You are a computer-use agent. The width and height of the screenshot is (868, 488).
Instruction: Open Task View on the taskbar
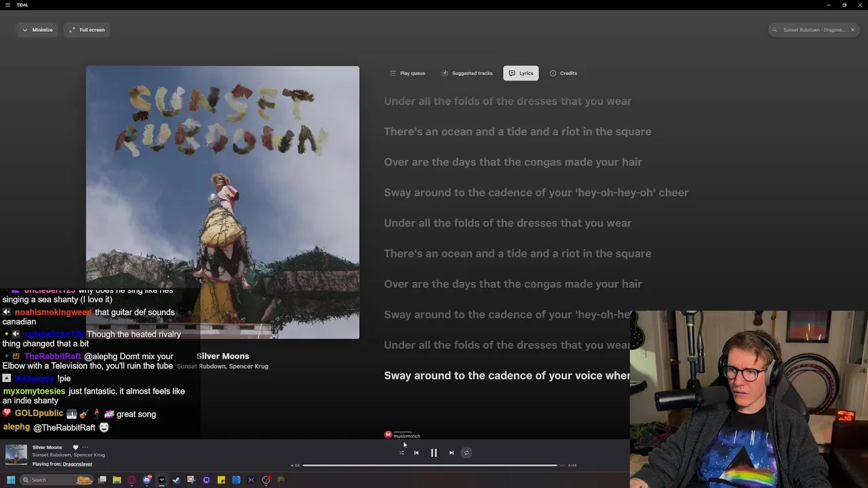pos(102,480)
